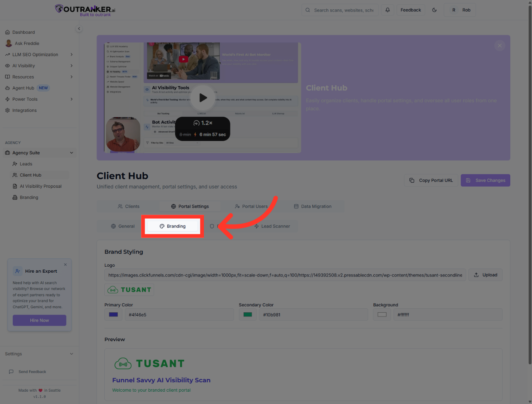The height and width of the screenshot is (404, 532).
Task: Click the 'Welcome to your branded client portal' text
Action: click(151, 390)
